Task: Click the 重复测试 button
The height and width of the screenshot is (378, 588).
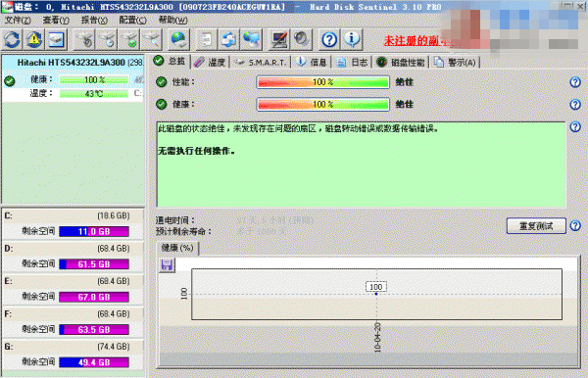Action: click(536, 226)
